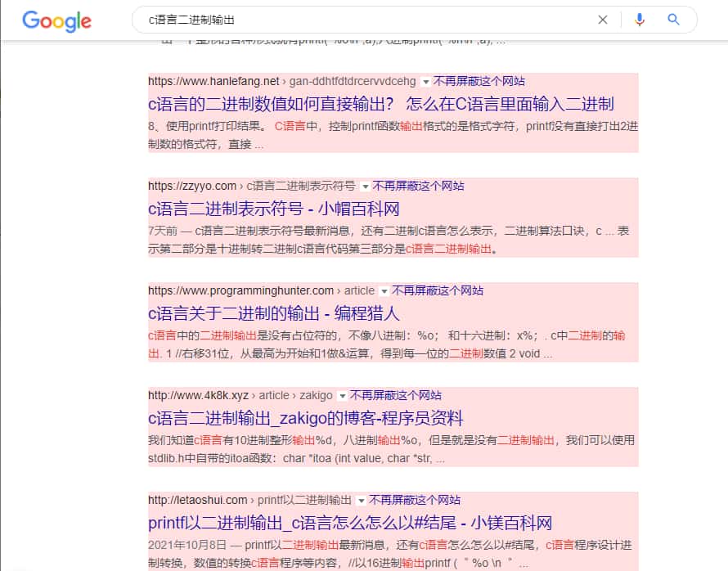Open result printf以二进制输出 - 小镁百科网
728x571 pixels.
point(350,524)
